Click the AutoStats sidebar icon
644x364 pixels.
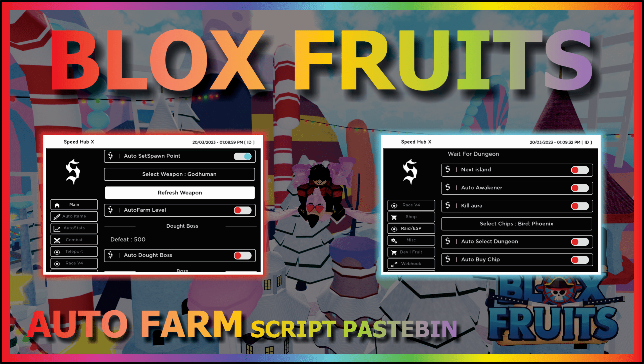74,228
